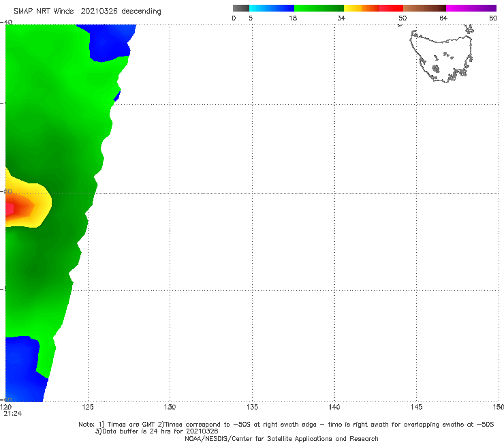Screen dimensions: 504x443
Task: Click the colorbar label 5
Action: click(x=251, y=18)
